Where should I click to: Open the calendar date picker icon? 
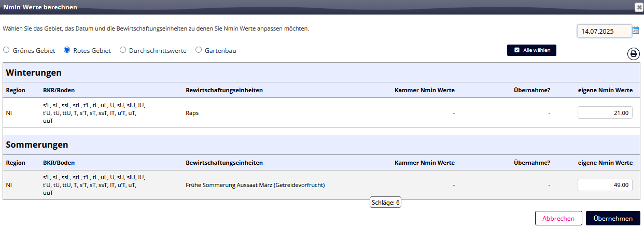click(636, 31)
